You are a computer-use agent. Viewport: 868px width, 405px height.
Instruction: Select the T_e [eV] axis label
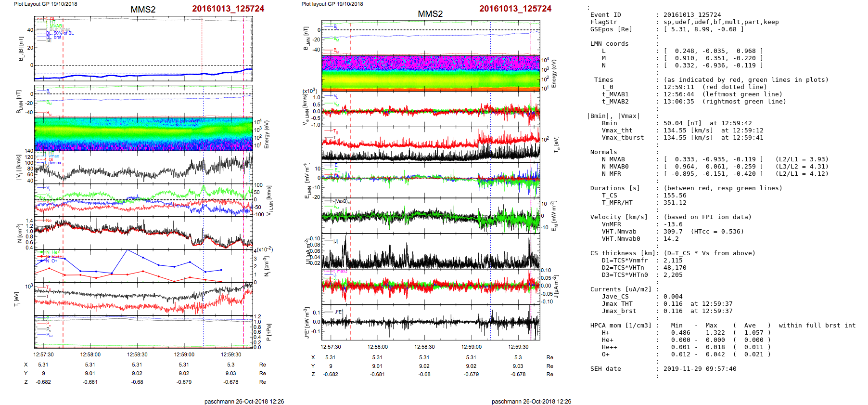pos(557,144)
